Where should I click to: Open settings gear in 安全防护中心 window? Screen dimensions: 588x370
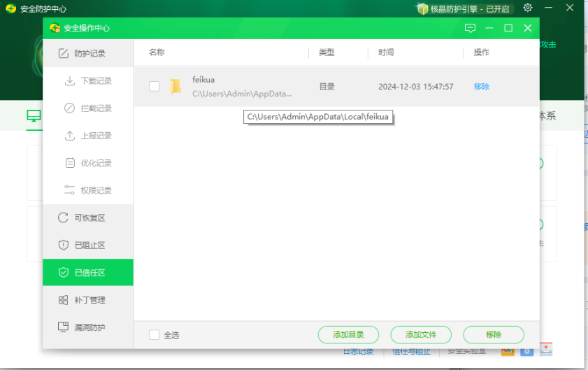(528, 8)
